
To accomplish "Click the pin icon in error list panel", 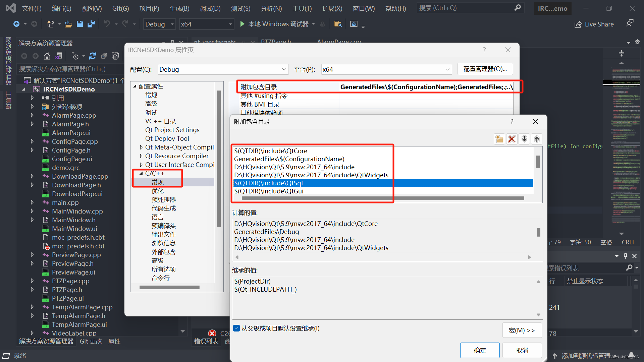I will [x=626, y=256].
